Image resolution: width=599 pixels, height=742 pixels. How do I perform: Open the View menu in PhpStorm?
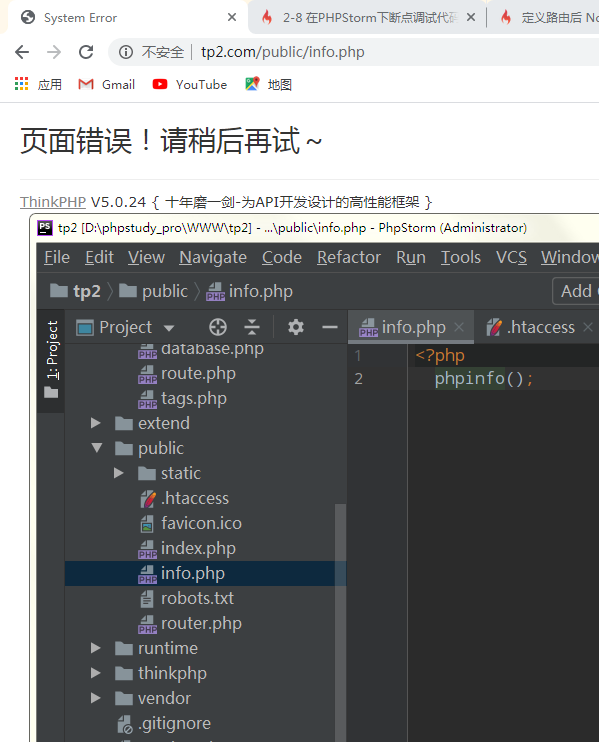pos(146,257)
